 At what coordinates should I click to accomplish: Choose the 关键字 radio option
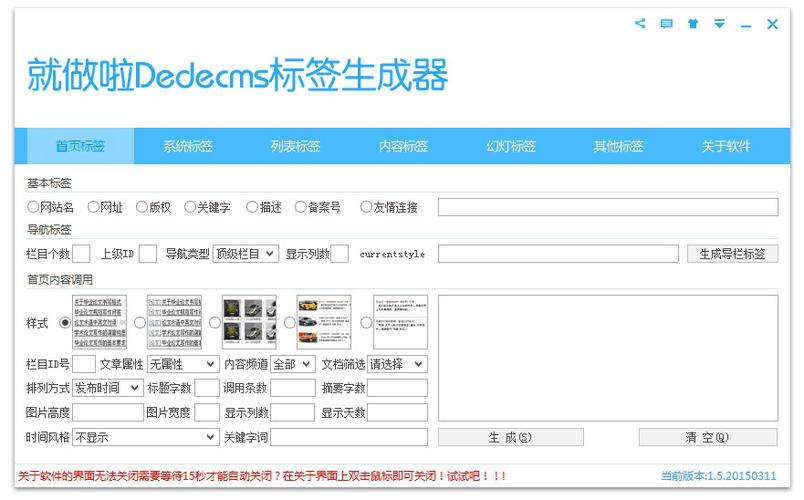click(190, 207)
